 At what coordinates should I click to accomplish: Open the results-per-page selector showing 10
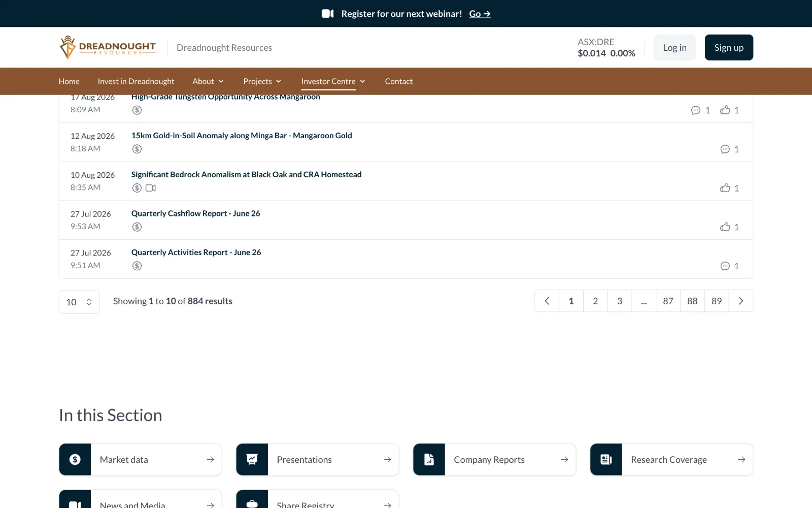click(79, 302)
